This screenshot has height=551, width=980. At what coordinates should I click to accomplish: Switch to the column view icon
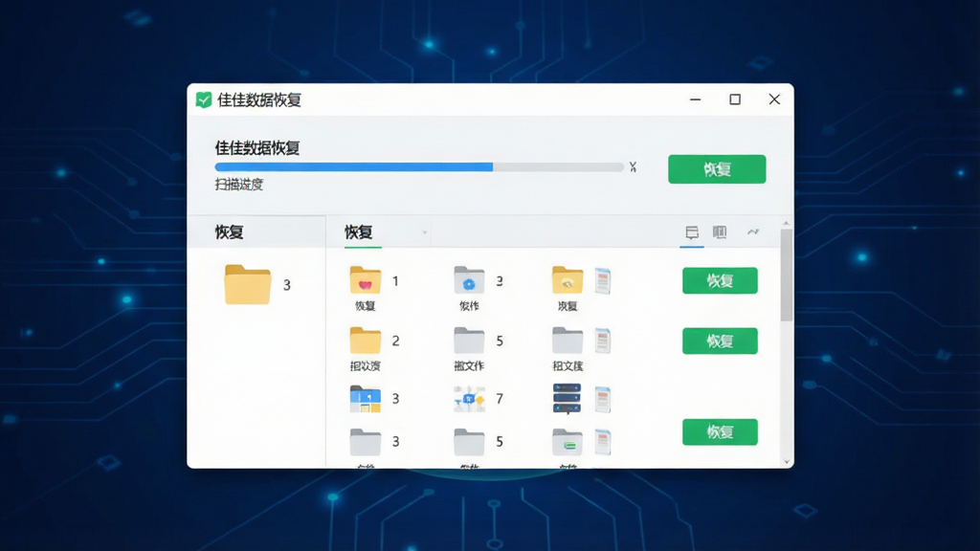(x=720, y=232)
